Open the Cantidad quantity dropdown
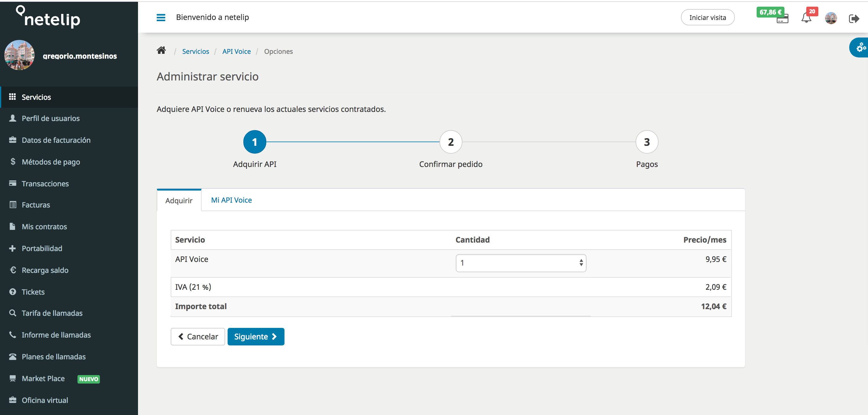Viewport: 868px width, 415px height. [521, 263]
